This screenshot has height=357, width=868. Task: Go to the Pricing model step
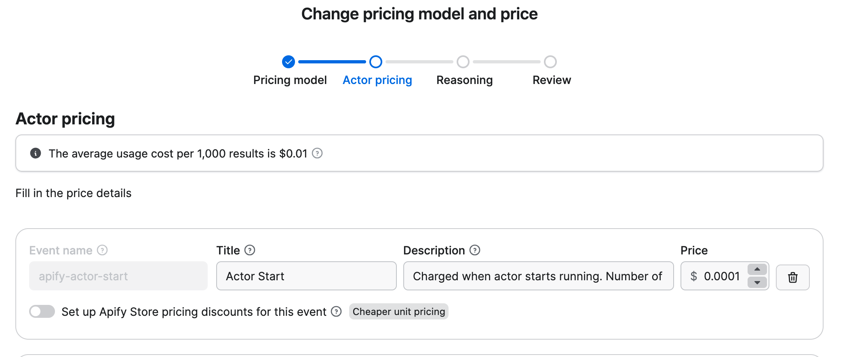pyautogui.click(x=290, y=80)
